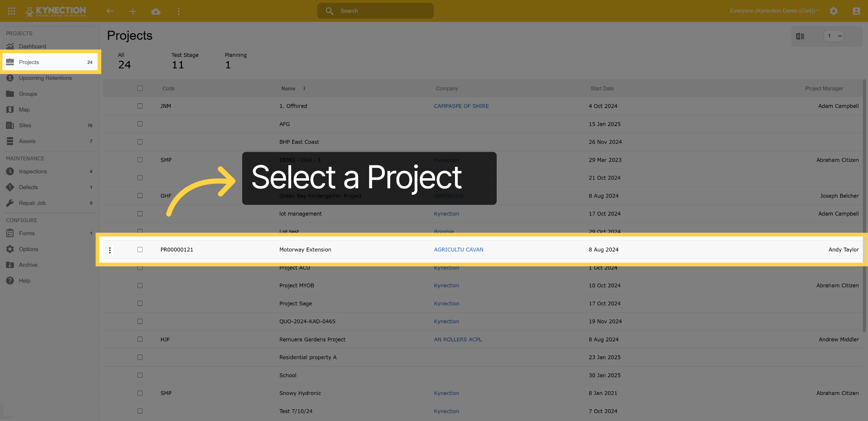
Task: Click the Options gear icon in sidebar
Action: pos(10,249)
